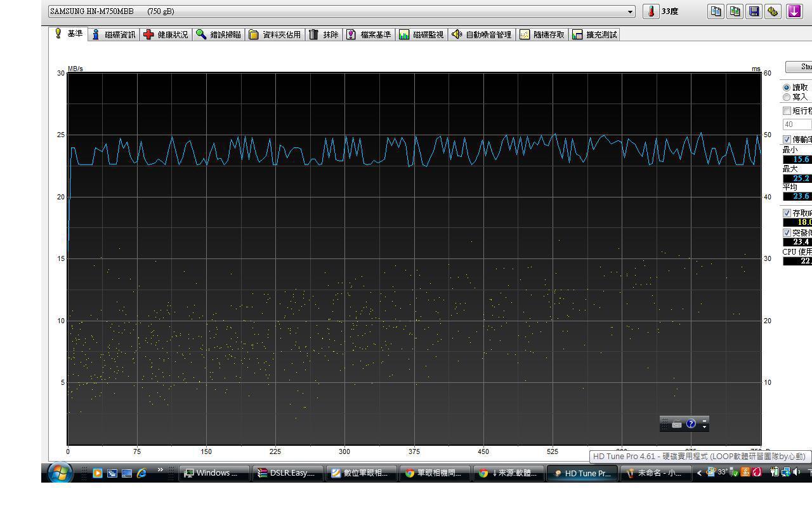The image size is (812, 508).
Task: Click the keyboard icon on the language bar
Action: [676, 425]
